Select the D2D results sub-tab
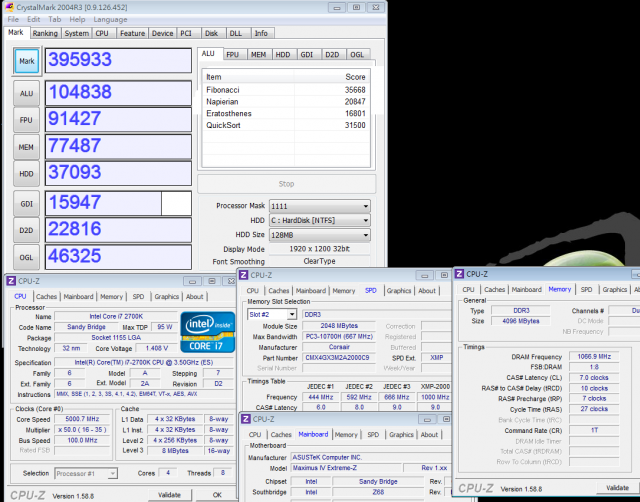The image size is (640, 502). 332,55
